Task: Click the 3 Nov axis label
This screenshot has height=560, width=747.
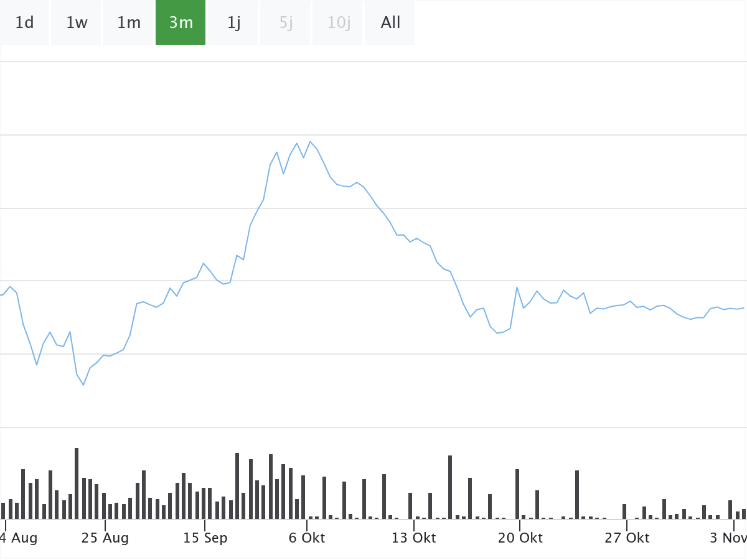Action: click(728, 538)
